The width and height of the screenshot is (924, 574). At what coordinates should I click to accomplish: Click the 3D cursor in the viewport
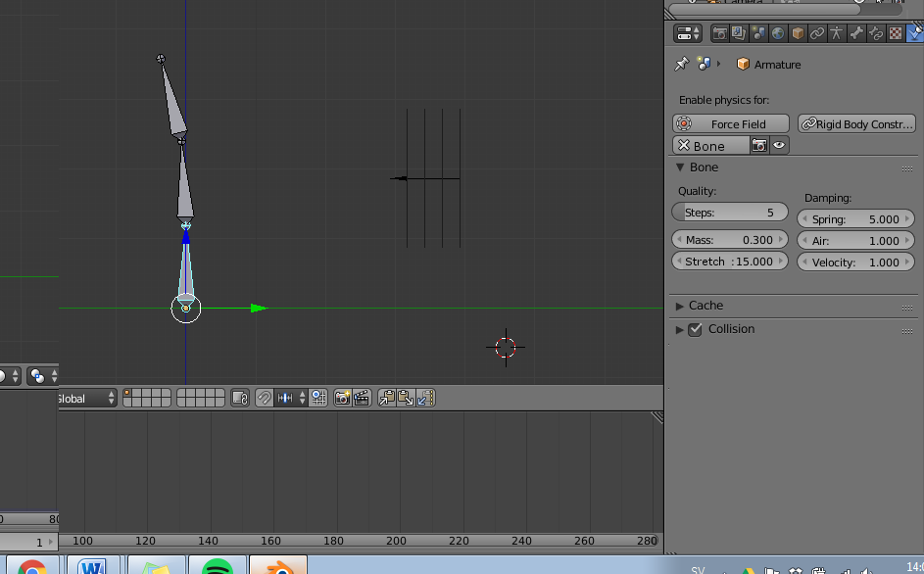(x=506, y=348)
